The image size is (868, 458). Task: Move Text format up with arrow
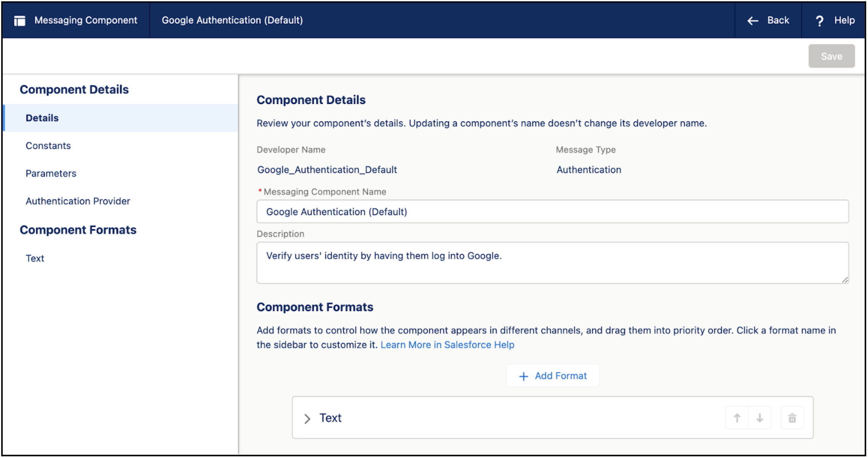pos(737,418)
